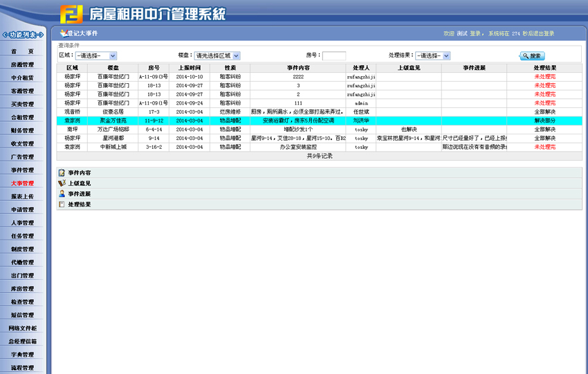Click the 事件进展 person icon

pyautogui.click(x=62, y=194)
